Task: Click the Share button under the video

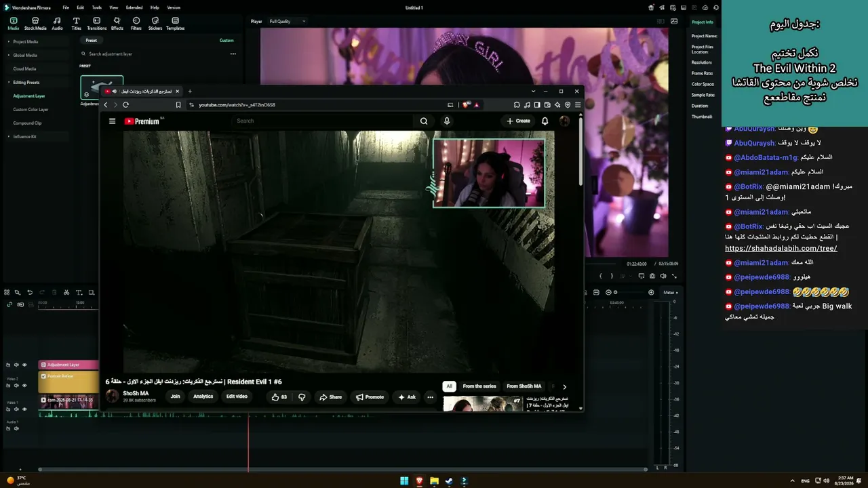Action: (331, 396)
